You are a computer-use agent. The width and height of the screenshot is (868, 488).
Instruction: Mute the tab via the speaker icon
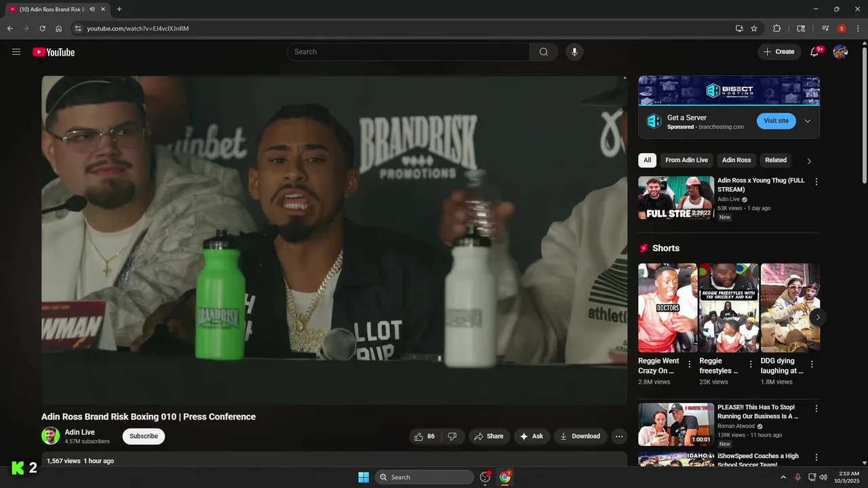[92, 9]
